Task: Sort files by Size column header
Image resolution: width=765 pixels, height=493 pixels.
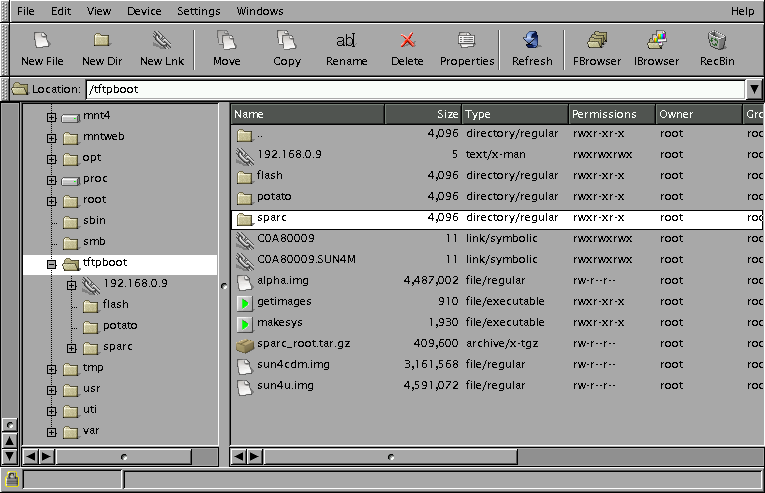Action: (423, 114)
